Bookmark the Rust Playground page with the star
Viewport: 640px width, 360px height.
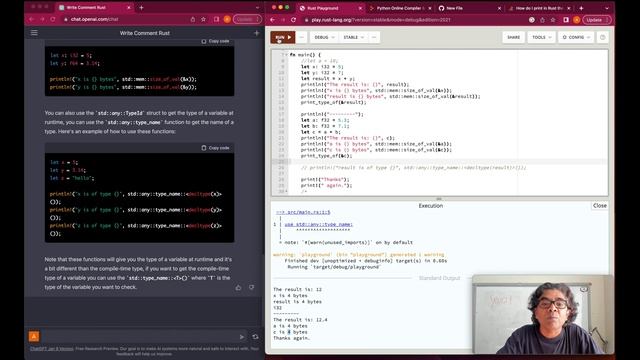click(553, 20)
